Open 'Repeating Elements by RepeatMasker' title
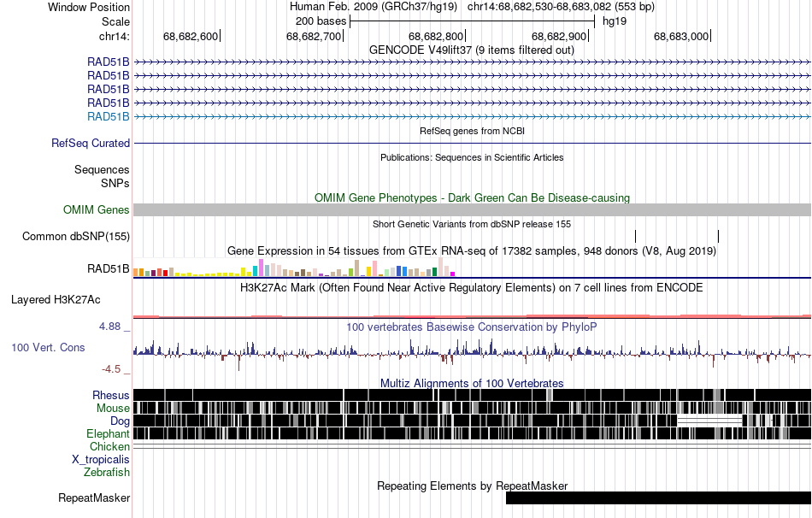812x518 pixels. click(x=472, y=486)
